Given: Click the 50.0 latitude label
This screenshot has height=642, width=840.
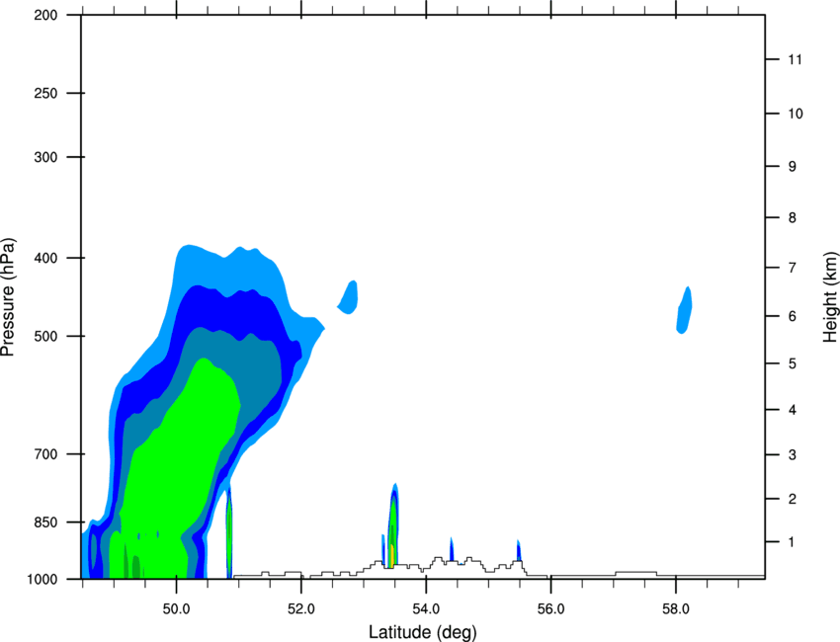Looking at the screenshot, I should click(x=176, y=608).
